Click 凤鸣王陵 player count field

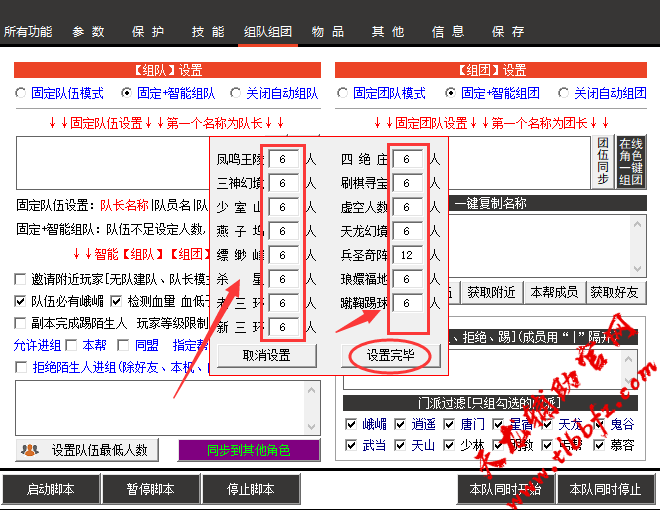coord(284,159)
